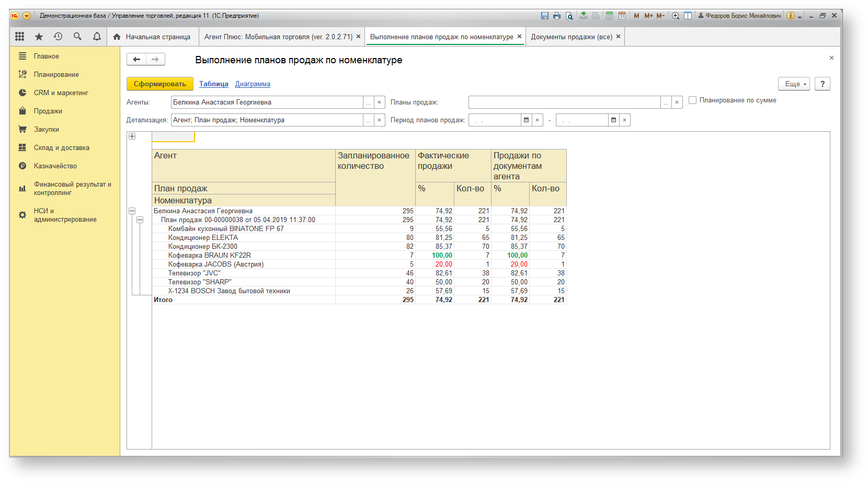Select Выполнение планов продаж по номенклатуре tab
This screenshot has height=483, width=868.
[x=442, y=37]
